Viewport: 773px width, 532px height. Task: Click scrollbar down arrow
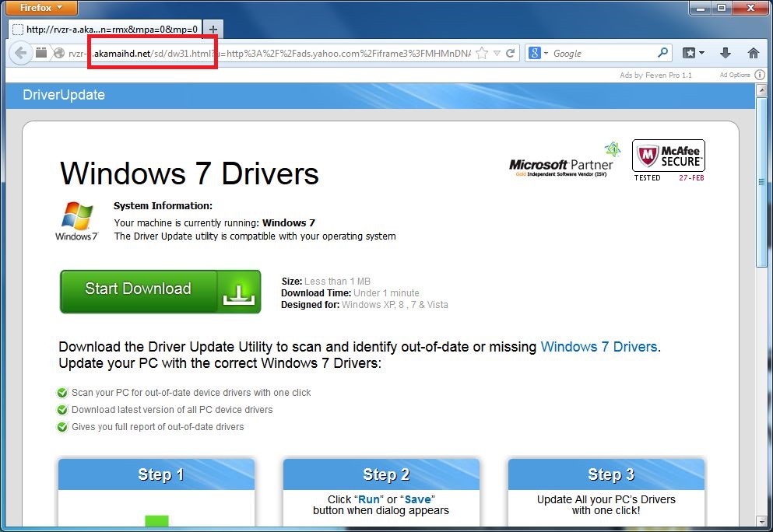click(x=761, y=520)
